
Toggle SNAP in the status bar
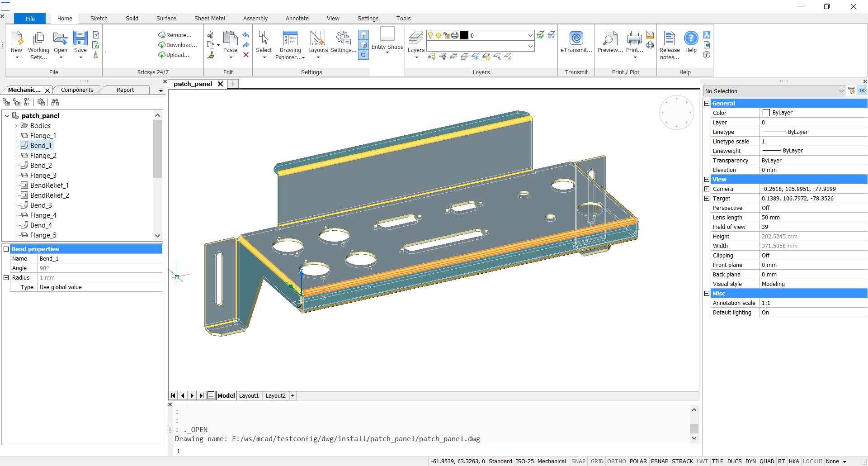pos(578,461)
